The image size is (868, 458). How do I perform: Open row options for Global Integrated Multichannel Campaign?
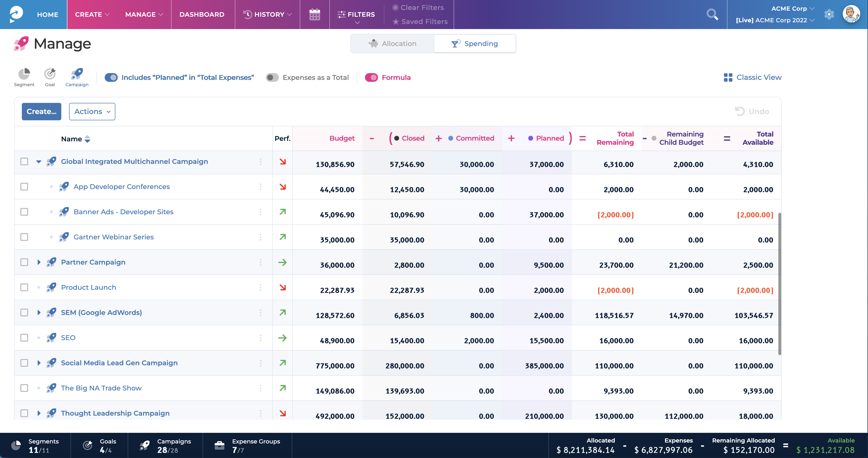pyautogui.click(x=260, y=161)
